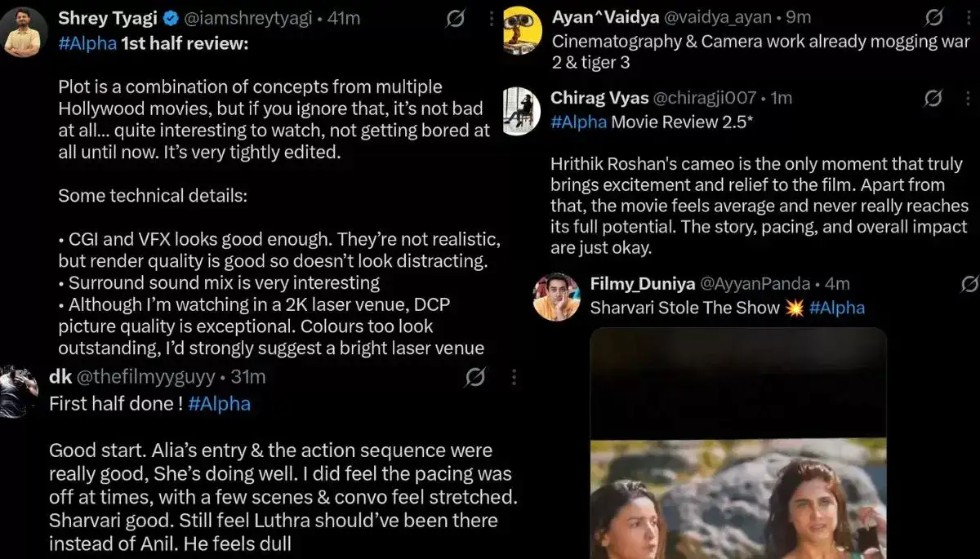Open the Filmy_Duniya display name
980x559 pixels.
pyautogui.click(x=643, y=284)
